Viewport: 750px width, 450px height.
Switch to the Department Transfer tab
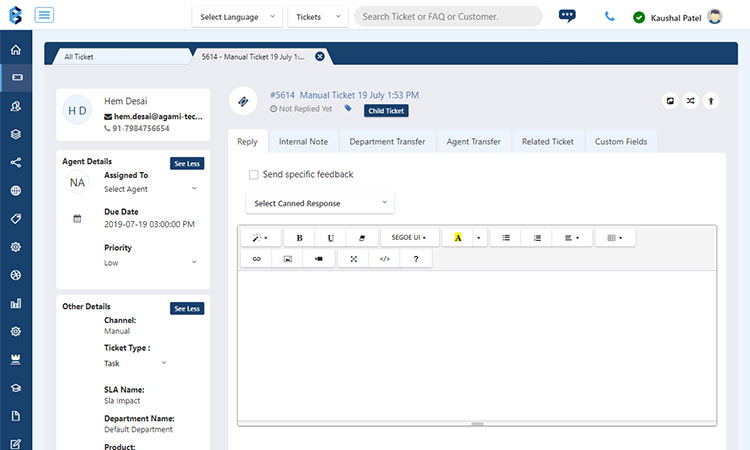click(x=387, y=142)
